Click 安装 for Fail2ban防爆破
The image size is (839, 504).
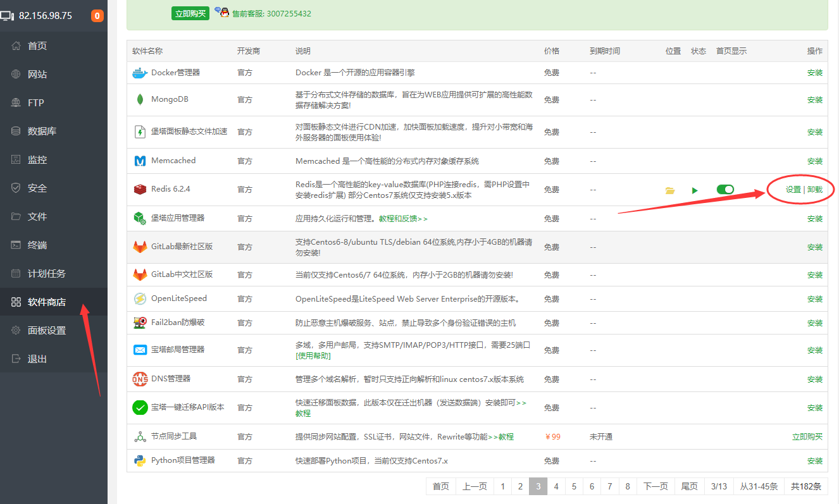tap(815, 323)
